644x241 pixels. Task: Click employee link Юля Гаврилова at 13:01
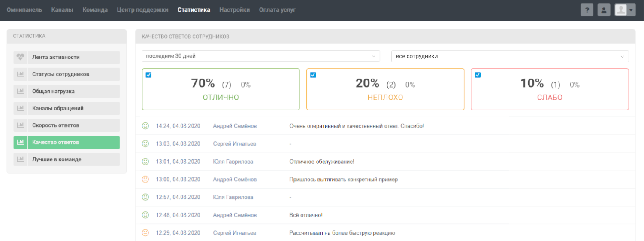pos(233,162)
